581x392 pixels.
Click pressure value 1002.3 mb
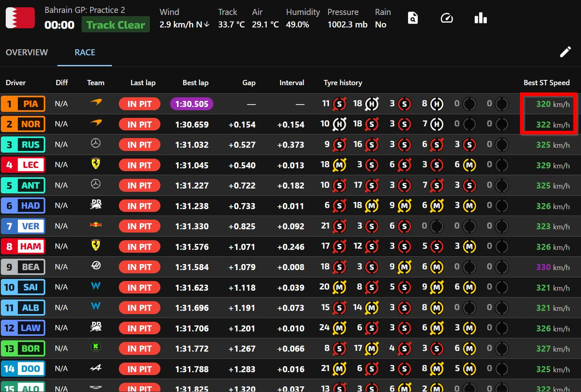tap(347, 24)
